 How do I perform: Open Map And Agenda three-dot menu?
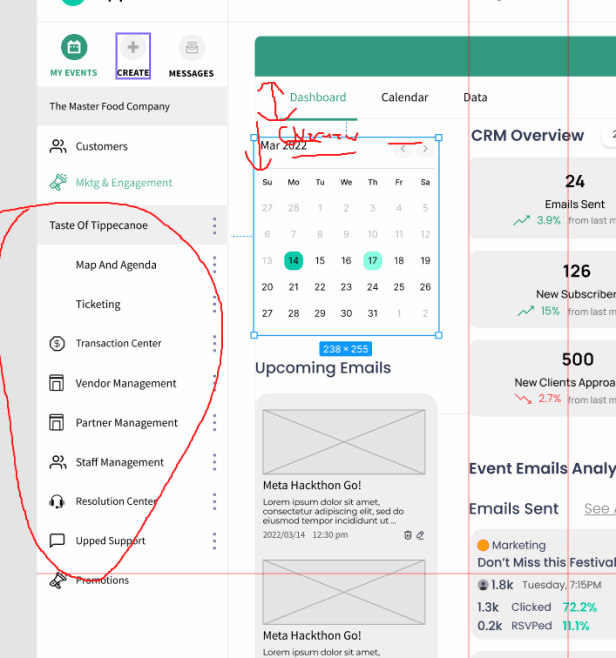point(214,265)
